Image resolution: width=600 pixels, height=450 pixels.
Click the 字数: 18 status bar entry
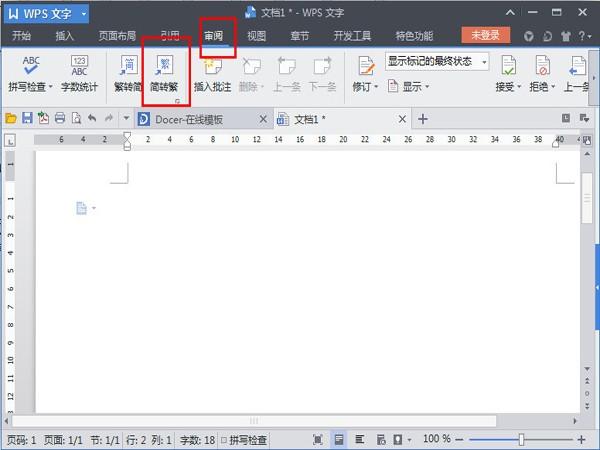[197, 440]
